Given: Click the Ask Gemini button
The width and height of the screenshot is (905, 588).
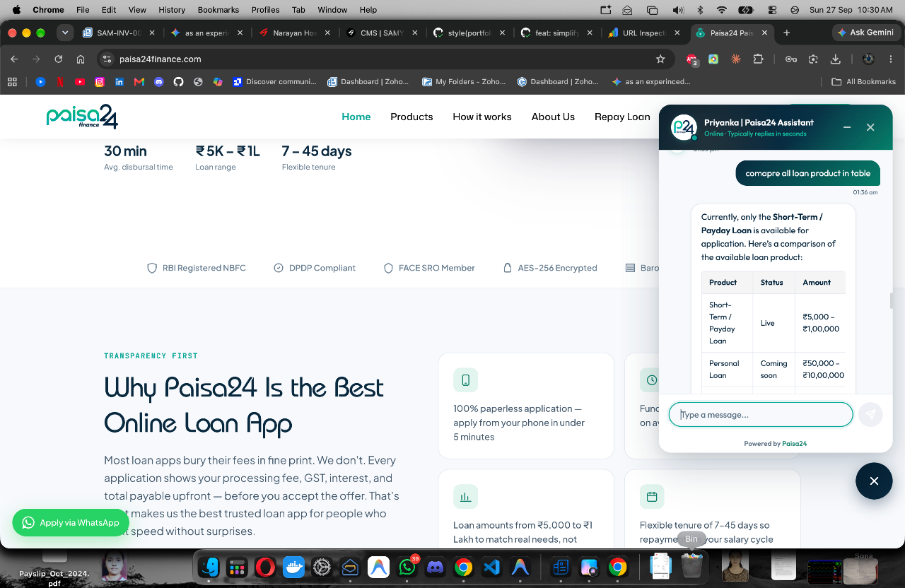Looking at the screenshot, I should pos(865,33).
